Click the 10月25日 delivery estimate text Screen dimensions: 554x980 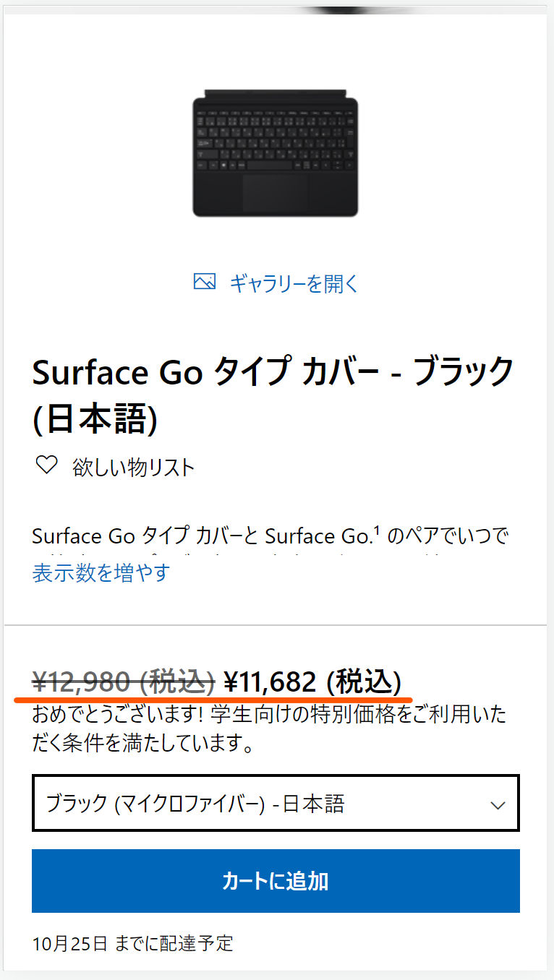coord(132,943)
